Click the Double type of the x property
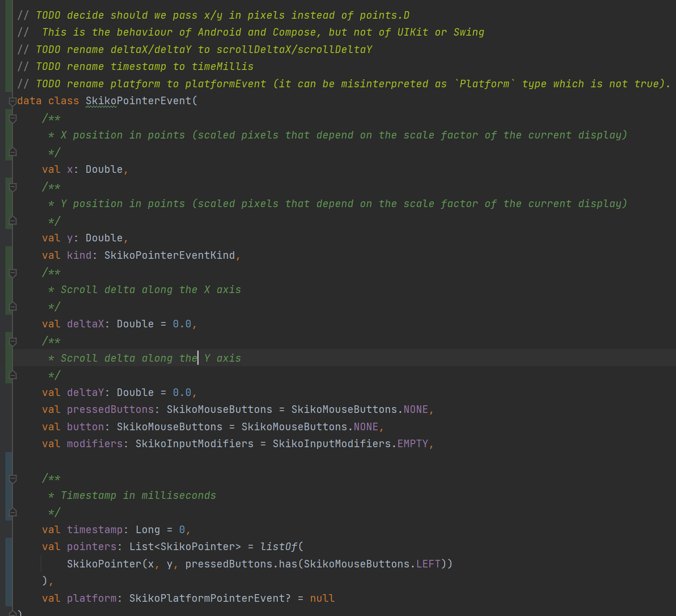 [103, 169]
